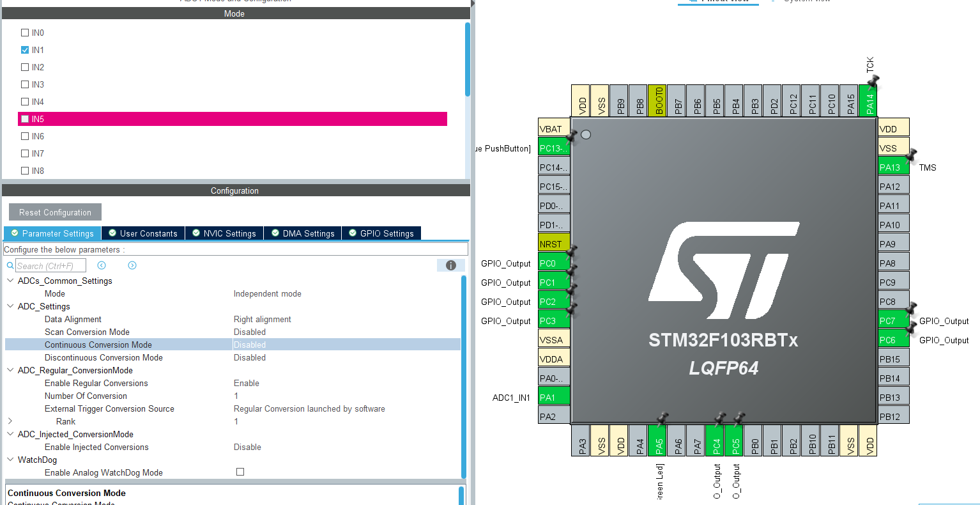Switch to the DMA Settings tab
Image resolution: width=980 pixels, height=505 pixels.
click(302, 233)
